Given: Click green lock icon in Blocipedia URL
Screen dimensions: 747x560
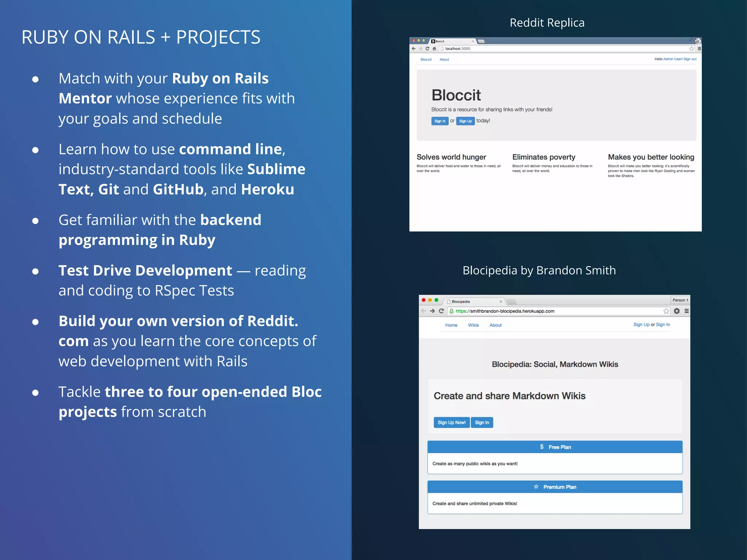Looking at the screenshot, I should (452, 311).
